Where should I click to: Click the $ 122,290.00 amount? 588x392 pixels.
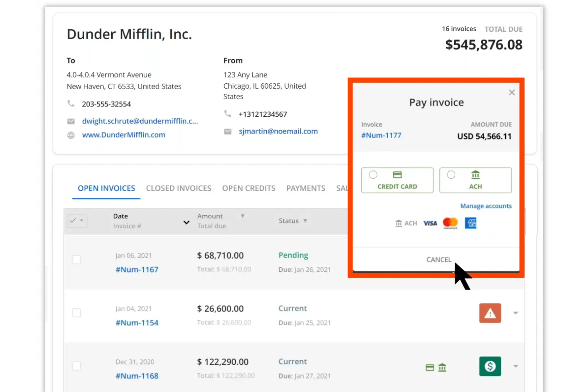223,362
